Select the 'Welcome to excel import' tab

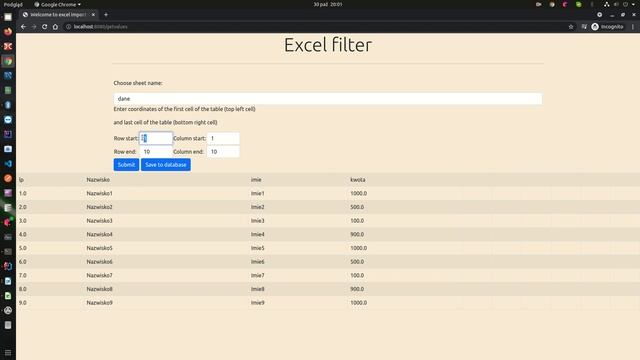click(58, 15)
